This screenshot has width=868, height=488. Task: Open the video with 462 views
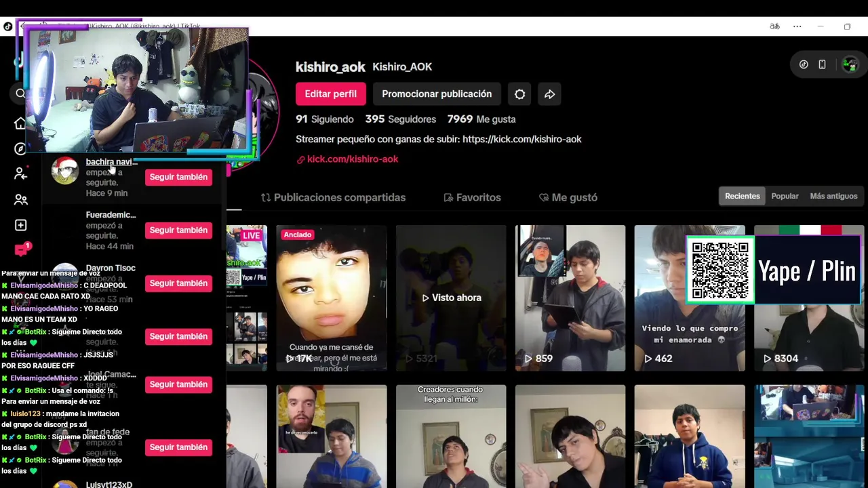(690, 298)
